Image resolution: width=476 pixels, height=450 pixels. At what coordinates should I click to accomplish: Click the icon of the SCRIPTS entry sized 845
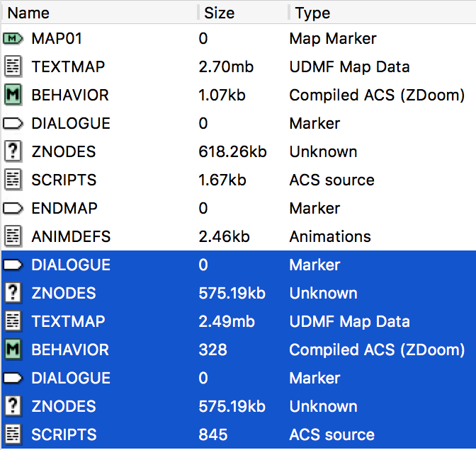13,434
